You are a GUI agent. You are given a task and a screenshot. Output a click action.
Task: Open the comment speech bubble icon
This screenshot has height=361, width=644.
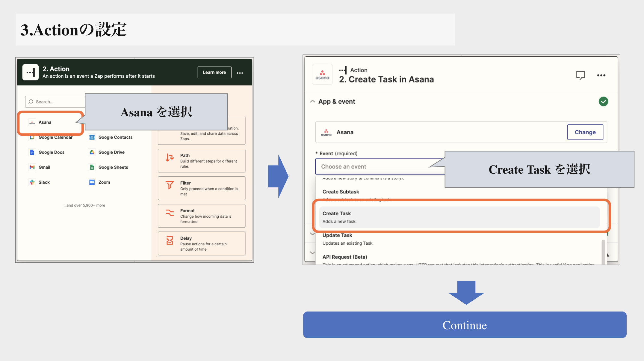[580, 75]
